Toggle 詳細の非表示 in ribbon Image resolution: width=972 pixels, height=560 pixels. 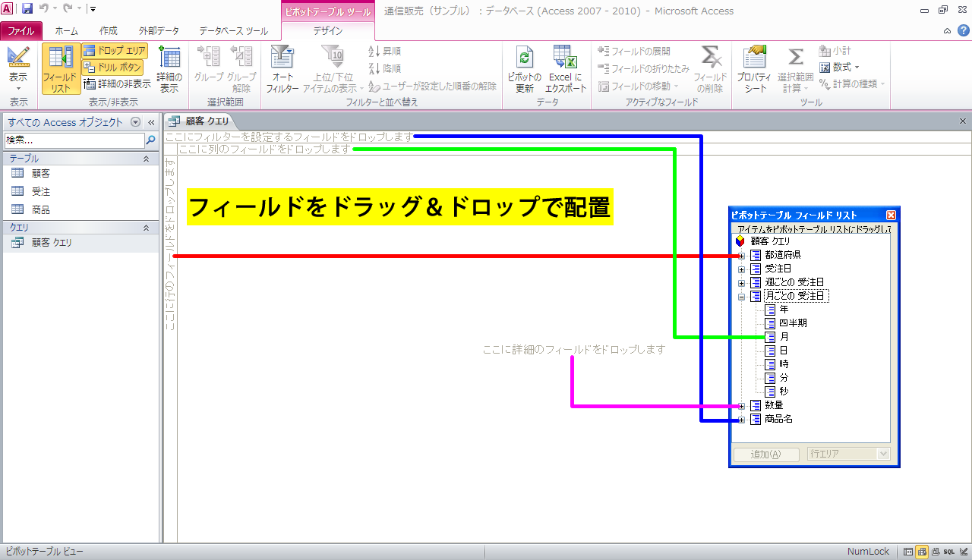tap(118, 84)
